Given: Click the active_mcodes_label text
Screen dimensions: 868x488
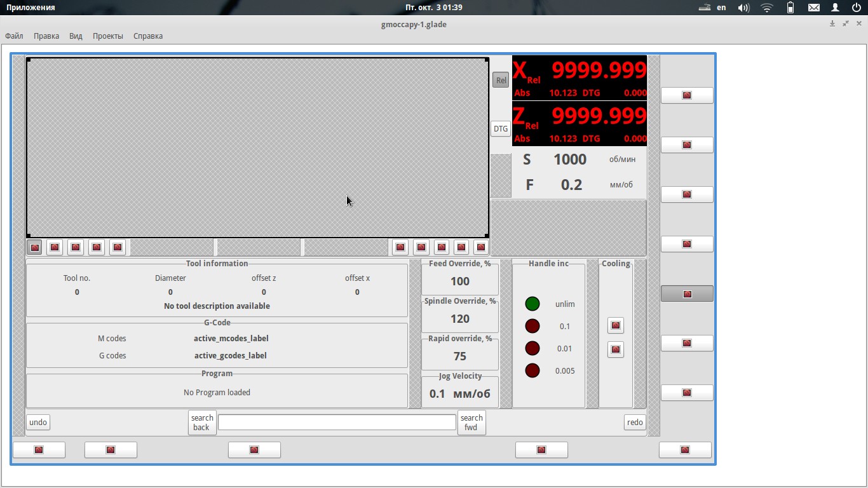Looking at the screenshot, I should tap(231, 339).
